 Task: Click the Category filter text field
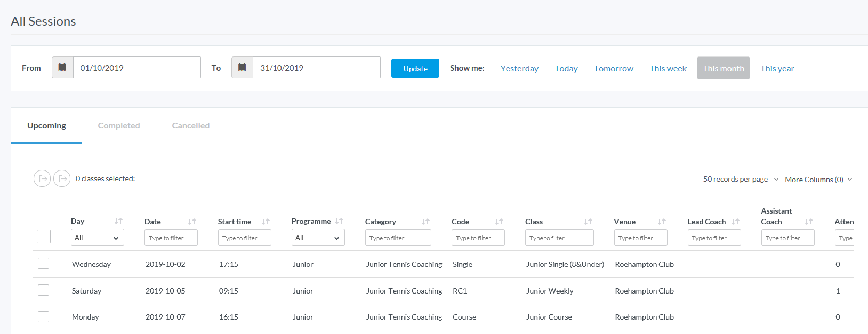pyautogui.click(x=398, y=238)
